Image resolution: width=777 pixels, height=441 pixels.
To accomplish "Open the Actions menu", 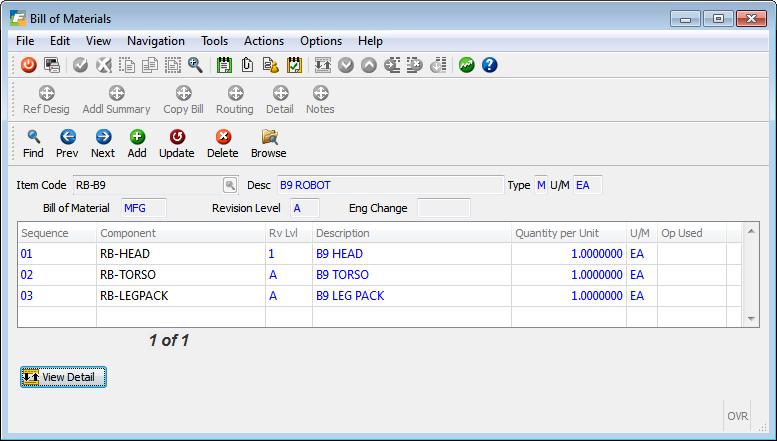I will point(264,41).
